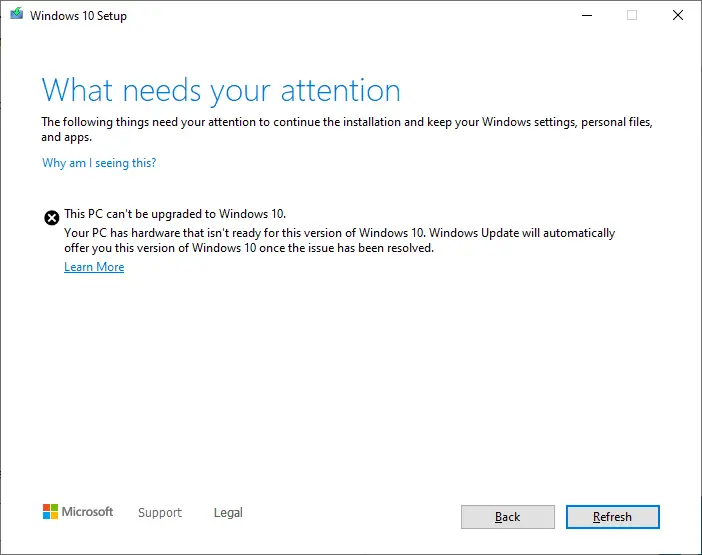Click the 'Windows 10 Setup' title text
The height and width of the screenshot is (555, 702).
click(78, 16)
